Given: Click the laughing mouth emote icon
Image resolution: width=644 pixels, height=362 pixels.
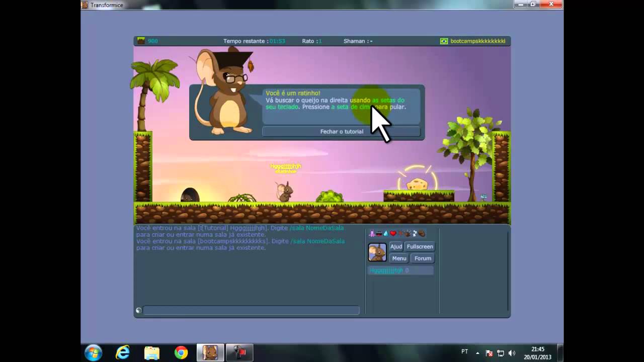Looking at the screenshot, I should (379, 234).
